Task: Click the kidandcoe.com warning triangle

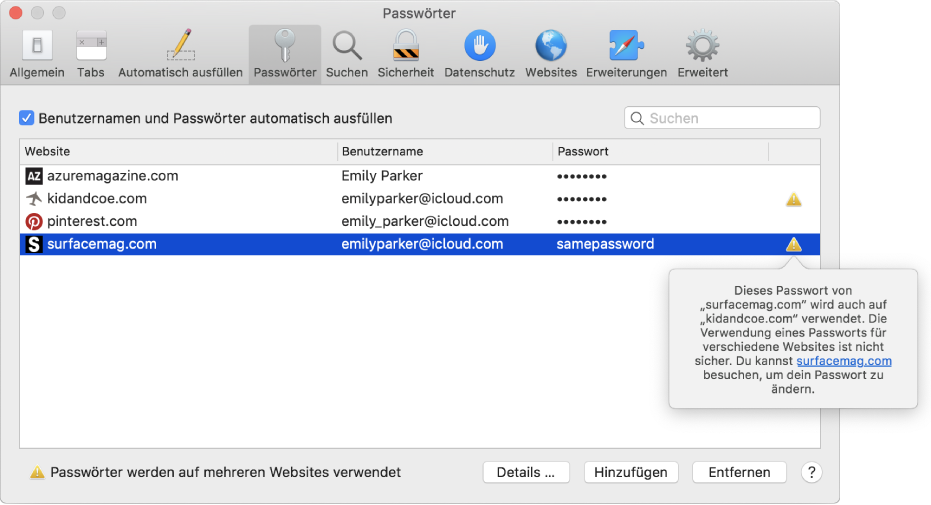Action: (x=794, y=199)
